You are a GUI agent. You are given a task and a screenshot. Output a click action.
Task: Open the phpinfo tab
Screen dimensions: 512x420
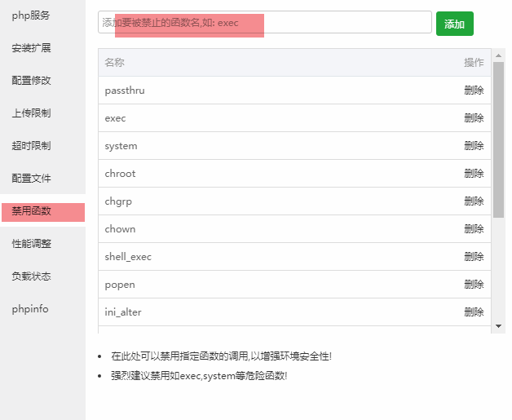point(30,309)
